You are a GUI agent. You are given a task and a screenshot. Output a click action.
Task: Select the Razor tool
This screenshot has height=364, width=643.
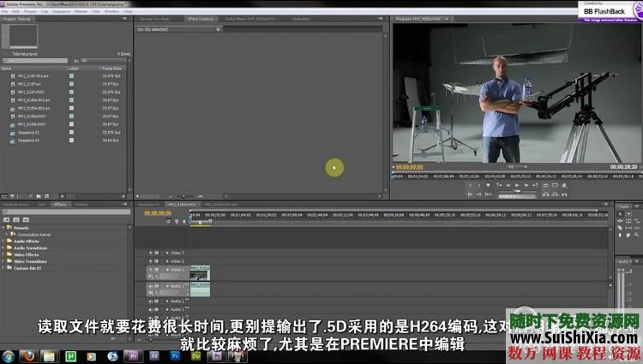[620, 228]
